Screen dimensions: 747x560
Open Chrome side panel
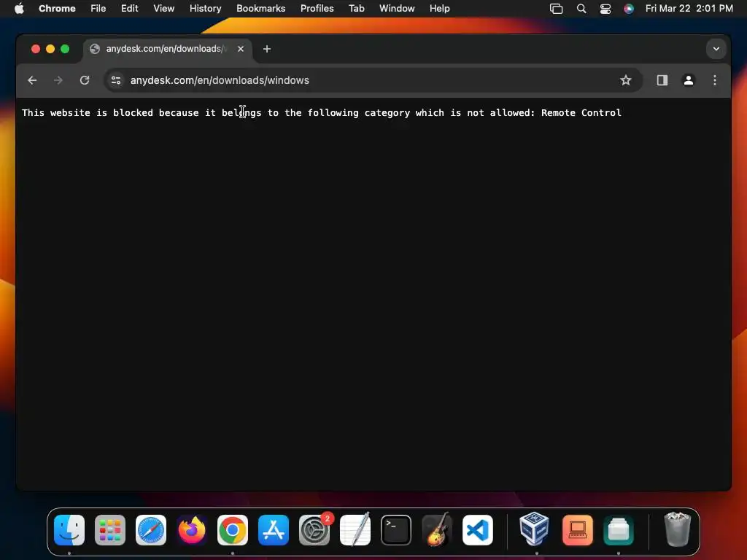pyautogui.click(x=662, y=80)
